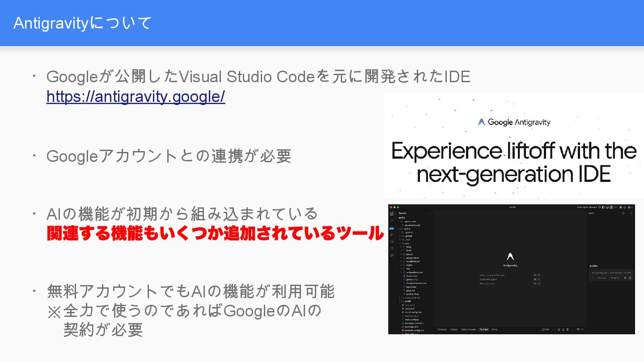Open Remote Explorer in activity bar
Viewport: 644px width, 362px height.
[392, 241]
